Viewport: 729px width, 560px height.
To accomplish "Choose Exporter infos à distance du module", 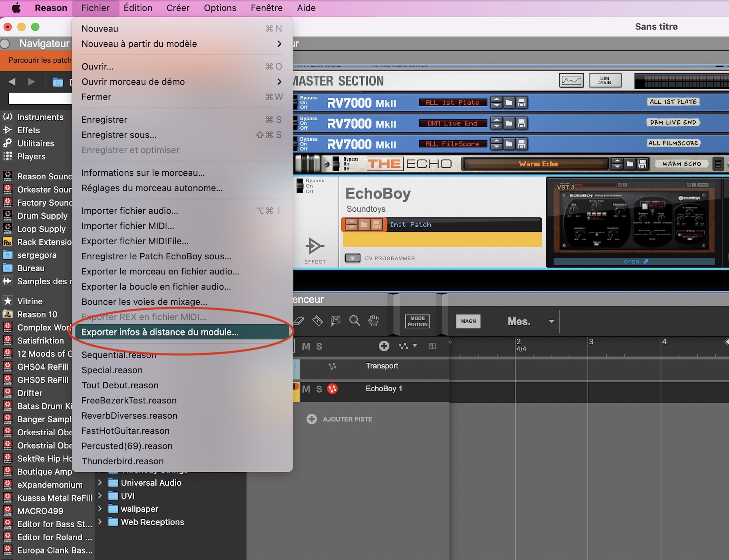I will (x=182, y=332).
